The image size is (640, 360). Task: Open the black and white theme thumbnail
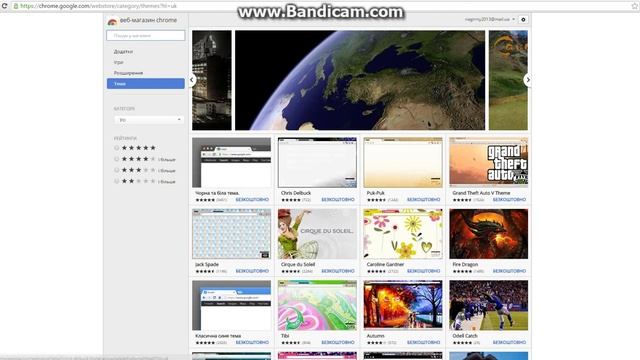[x=231, y=162]
